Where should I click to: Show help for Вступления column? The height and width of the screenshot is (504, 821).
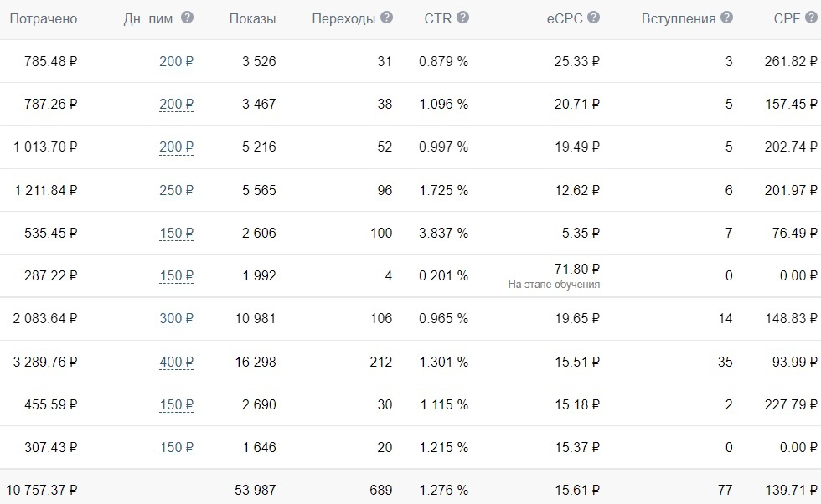726,18
